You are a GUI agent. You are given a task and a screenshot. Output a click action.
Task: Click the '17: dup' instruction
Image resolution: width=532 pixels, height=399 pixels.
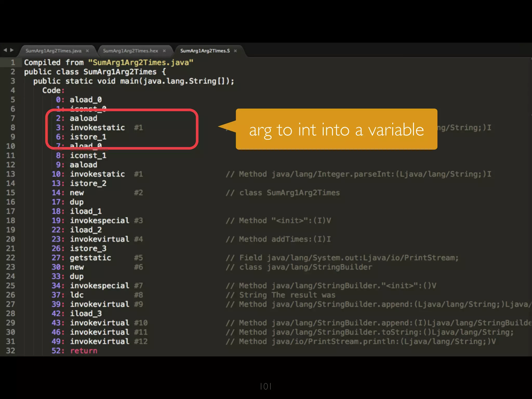[68, 202]
